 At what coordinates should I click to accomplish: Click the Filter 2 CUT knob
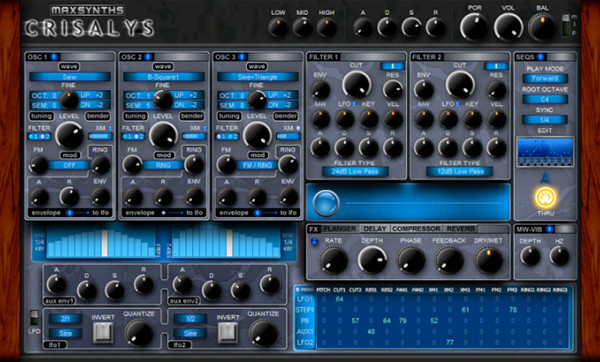click(x=460, y=84)
